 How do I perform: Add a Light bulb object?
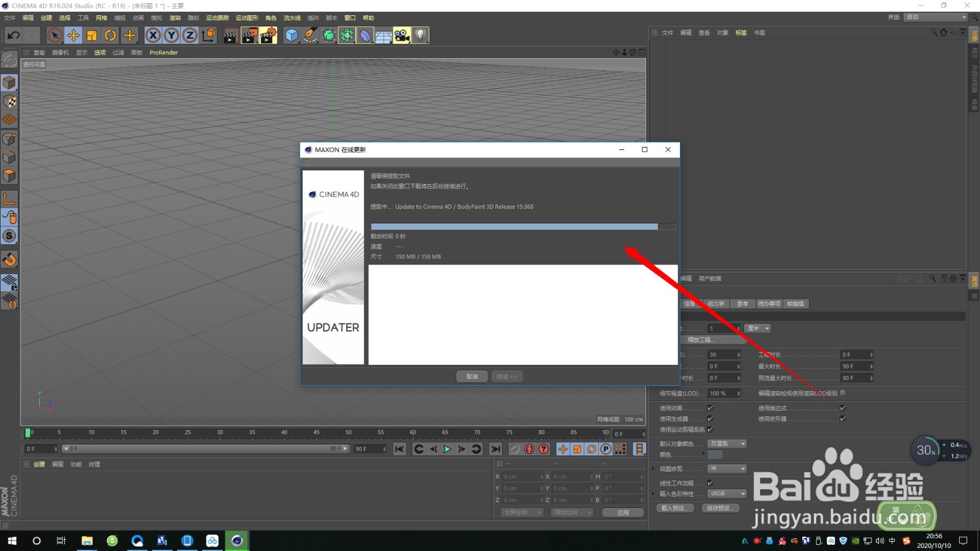pos(420,36)
